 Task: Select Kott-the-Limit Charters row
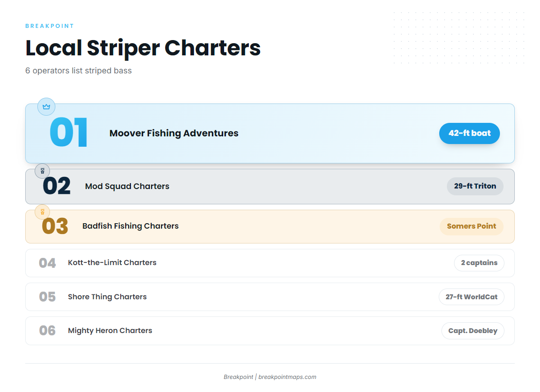point(270,263)
